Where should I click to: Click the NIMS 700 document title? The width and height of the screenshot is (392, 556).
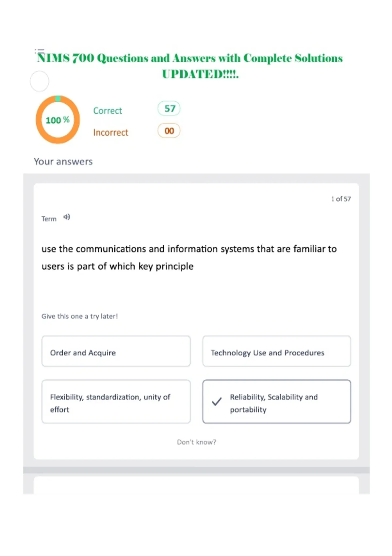(x=190, y=66)
